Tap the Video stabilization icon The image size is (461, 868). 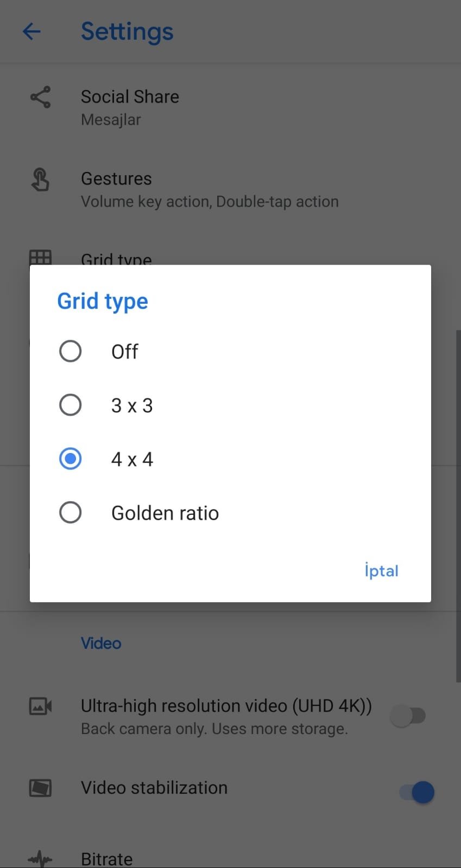(x=40, y=788)
